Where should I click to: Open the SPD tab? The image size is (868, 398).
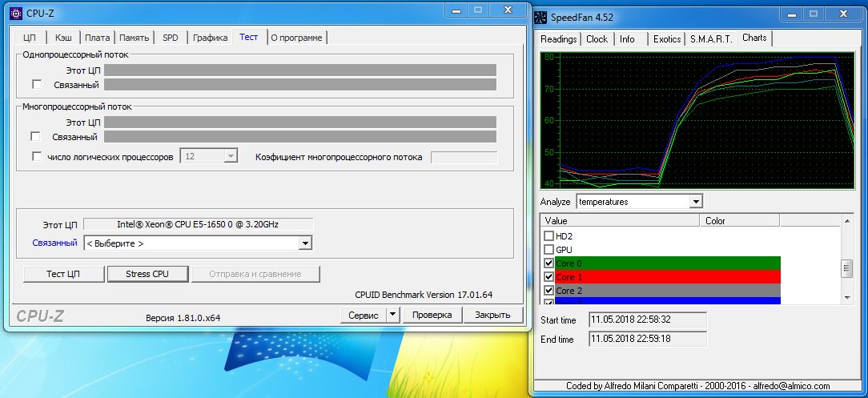pyautogui.click(x=171, y=38)
